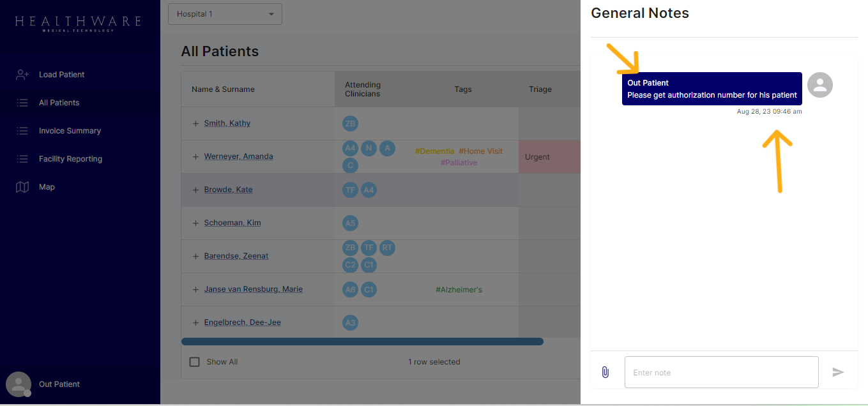Viewport: 868px width, 406px height.
Task: Expand the Werneyer, Amanda row
Action: coord(195,156)
